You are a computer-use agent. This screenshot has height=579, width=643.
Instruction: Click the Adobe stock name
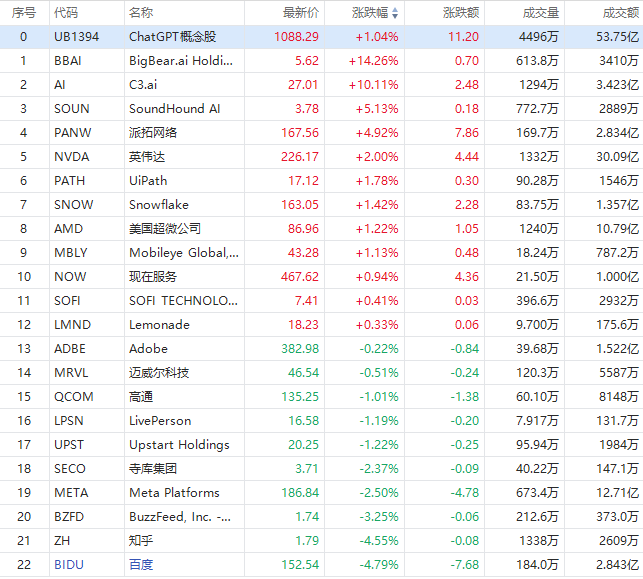[x=148, y=349]
